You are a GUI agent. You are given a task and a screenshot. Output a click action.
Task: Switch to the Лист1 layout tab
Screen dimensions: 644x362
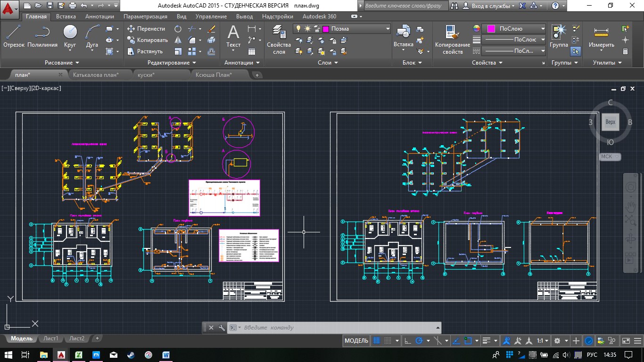point(50,338)
